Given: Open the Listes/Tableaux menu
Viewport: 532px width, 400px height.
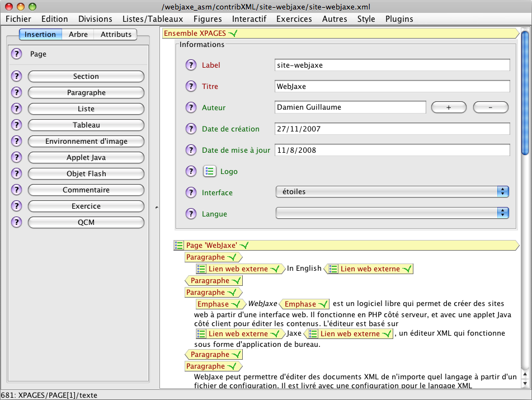Looking at the screenshot, I should [x=153, y=19].
